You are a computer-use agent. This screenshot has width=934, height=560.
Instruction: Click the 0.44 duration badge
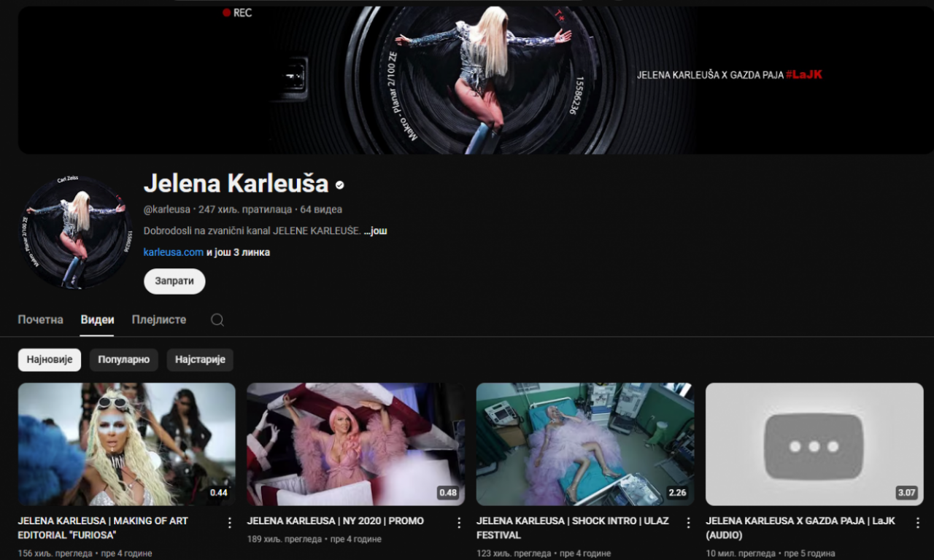click(219, 493)
